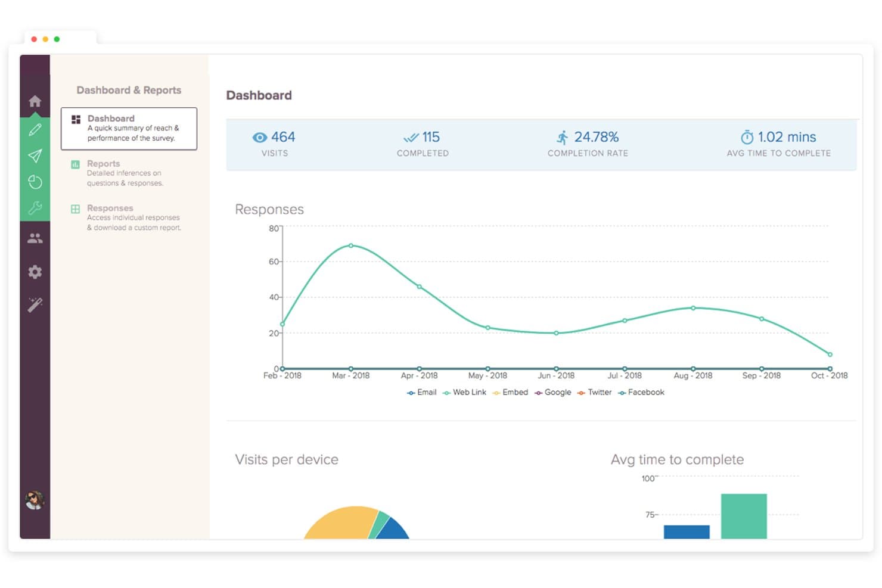
Task: Toggle the Email series in legend
Action: (x=421, y=393)
